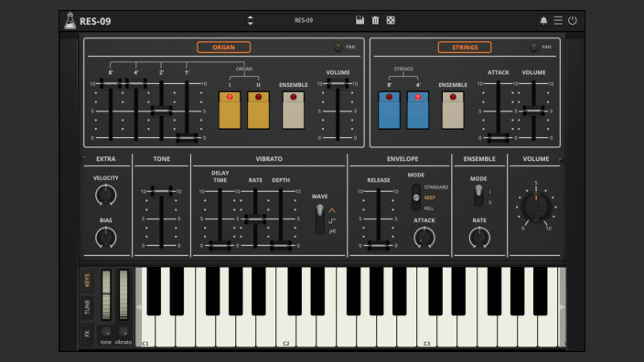Open the notifications bell icon
This screenshot has width=644, height=362.
coord(543,20)
